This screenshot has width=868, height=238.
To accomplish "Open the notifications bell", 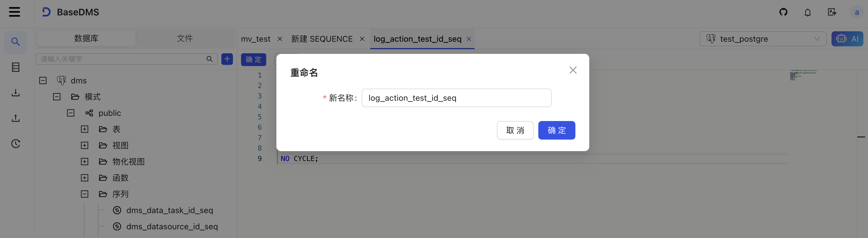I will [807, 12].
